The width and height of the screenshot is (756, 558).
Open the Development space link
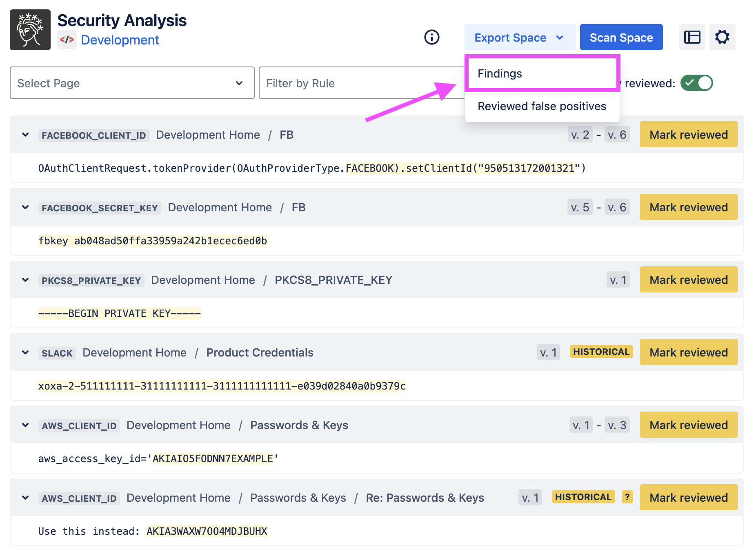[120, 40]
